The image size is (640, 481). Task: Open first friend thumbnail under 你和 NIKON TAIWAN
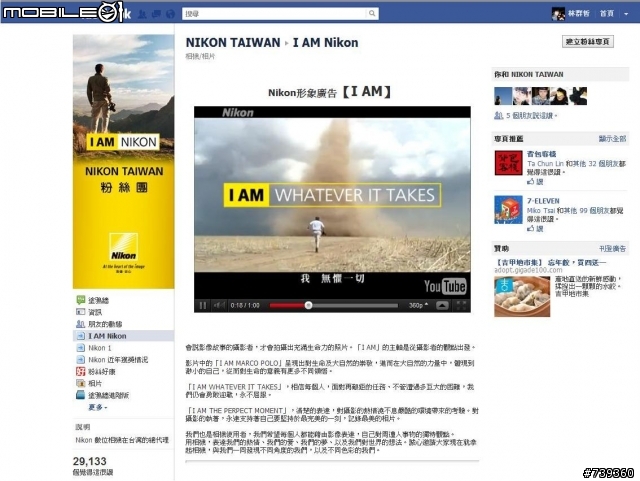[503, 96]
